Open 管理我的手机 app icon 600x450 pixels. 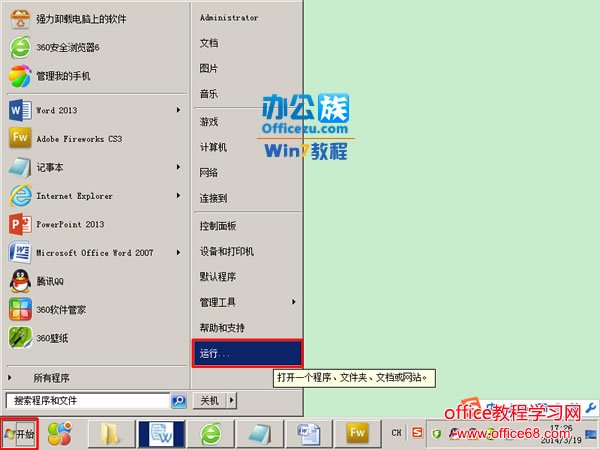(x=20, y=76)
